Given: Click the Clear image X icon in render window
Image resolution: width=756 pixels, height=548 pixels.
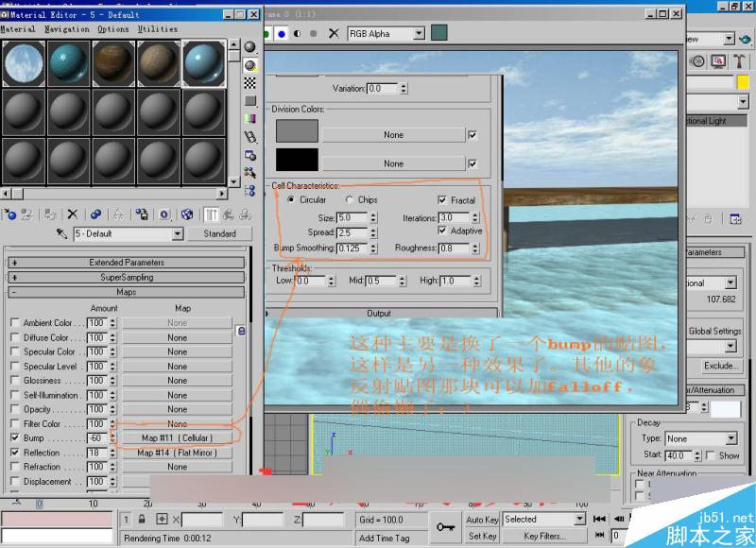Looking at the screenshot, I should pos(334,33).
